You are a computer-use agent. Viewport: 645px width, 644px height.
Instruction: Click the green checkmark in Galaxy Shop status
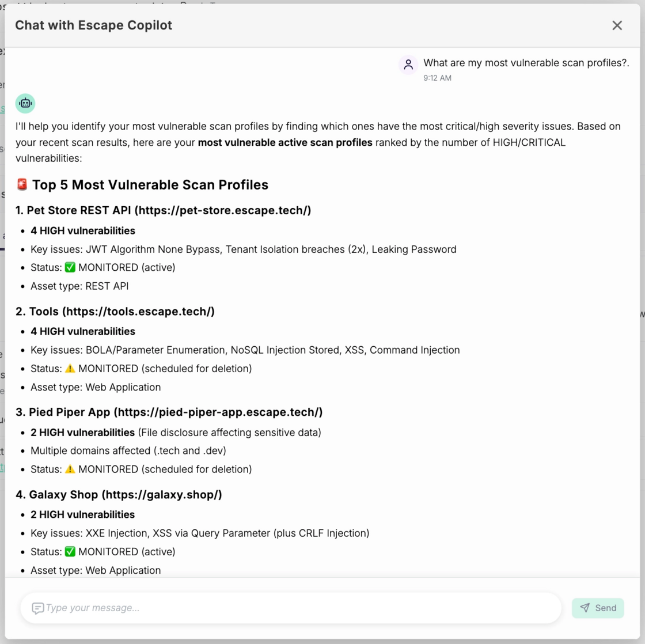pyautogui.click(x=70, y=551)
